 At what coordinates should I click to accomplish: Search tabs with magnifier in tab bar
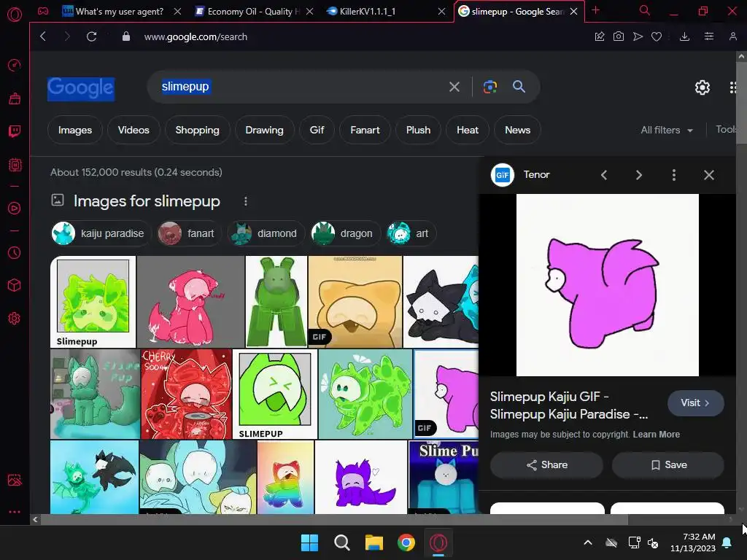[645, 10]
